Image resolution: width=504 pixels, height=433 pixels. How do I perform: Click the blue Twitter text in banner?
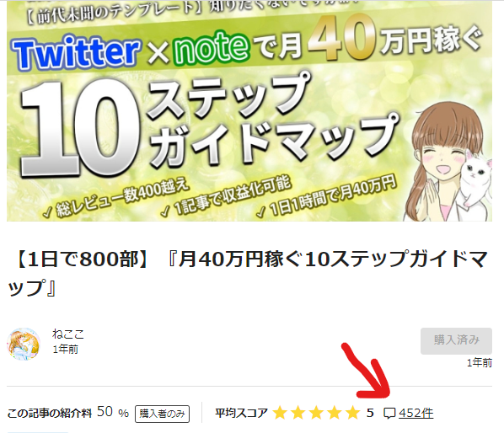(76, 53)
